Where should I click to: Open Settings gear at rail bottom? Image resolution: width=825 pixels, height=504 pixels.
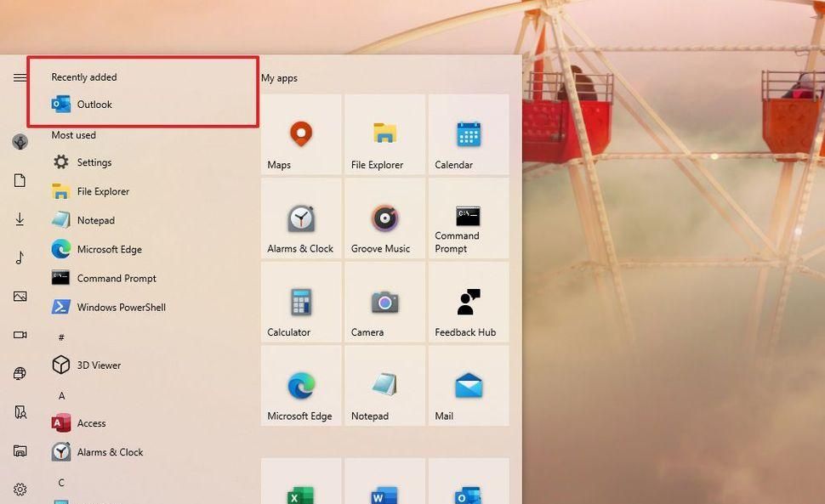click(x=20, y=490)
